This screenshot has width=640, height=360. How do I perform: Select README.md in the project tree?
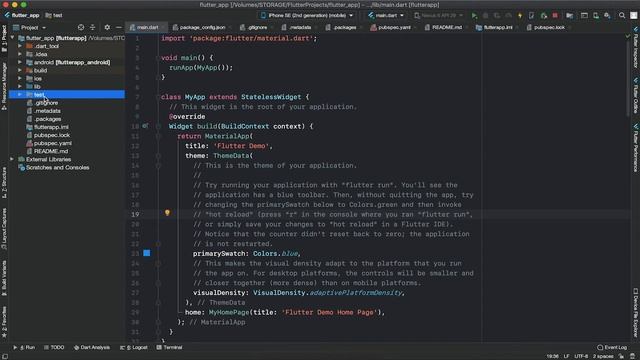tap(51, 151)
